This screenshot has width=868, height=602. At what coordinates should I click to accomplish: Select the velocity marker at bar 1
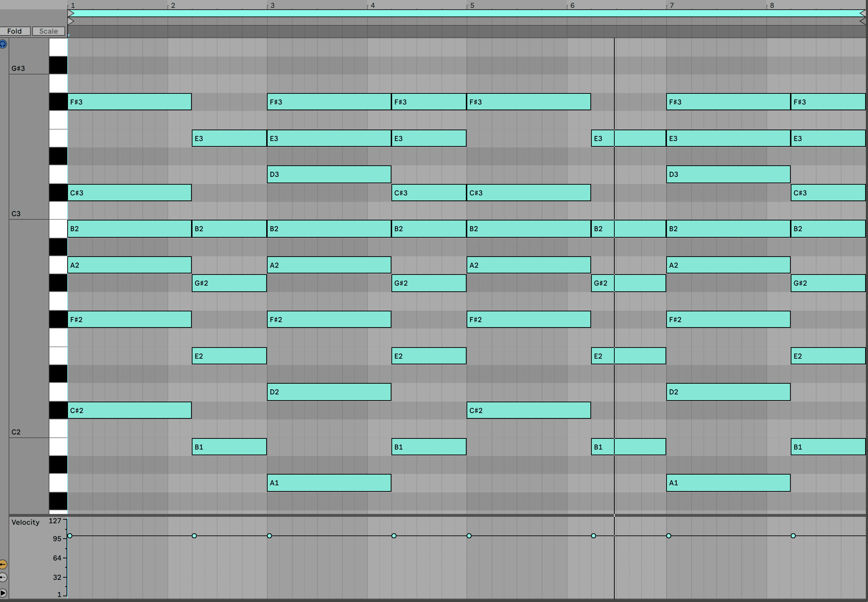[70, 536]
